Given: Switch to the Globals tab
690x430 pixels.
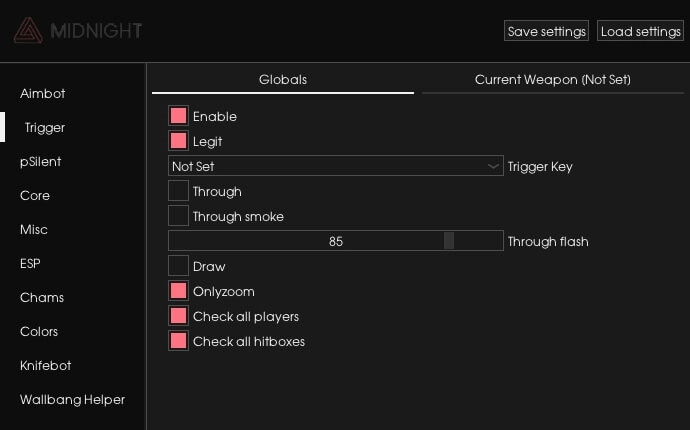Looking at the screenshot, I should click(283, 80).
